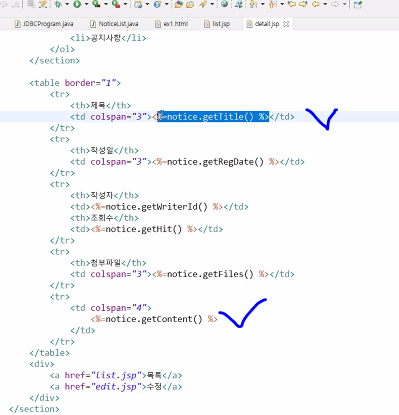
Task: Open the Forward history dropdown arrow
Action: tap(345, 4)
